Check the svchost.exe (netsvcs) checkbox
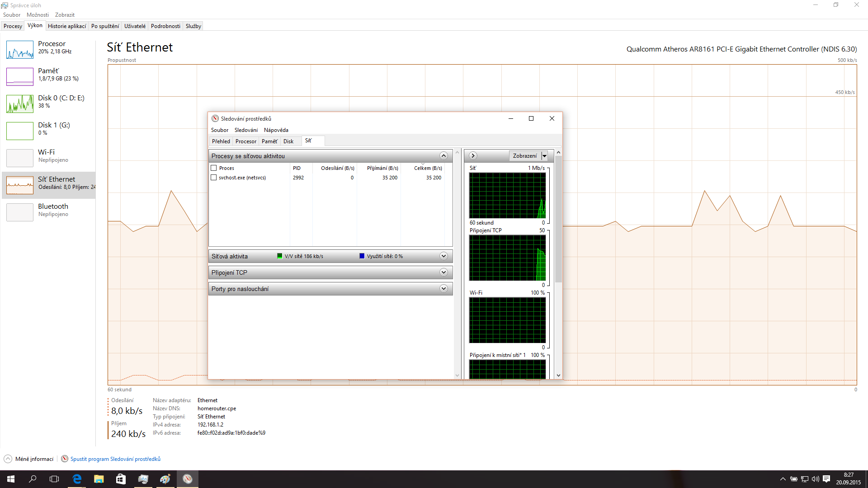The image size is (868, 488). [214, 178]
